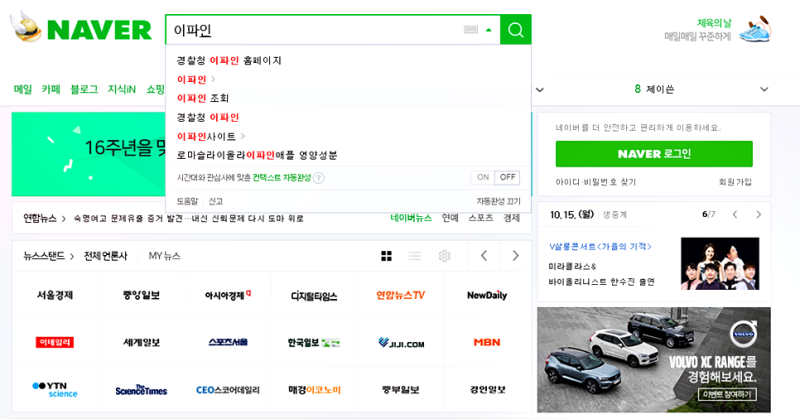Viewport: 800px width, 419px height.
Task: Switch to 네이버뉴스 tab
Action: (411, 218)
